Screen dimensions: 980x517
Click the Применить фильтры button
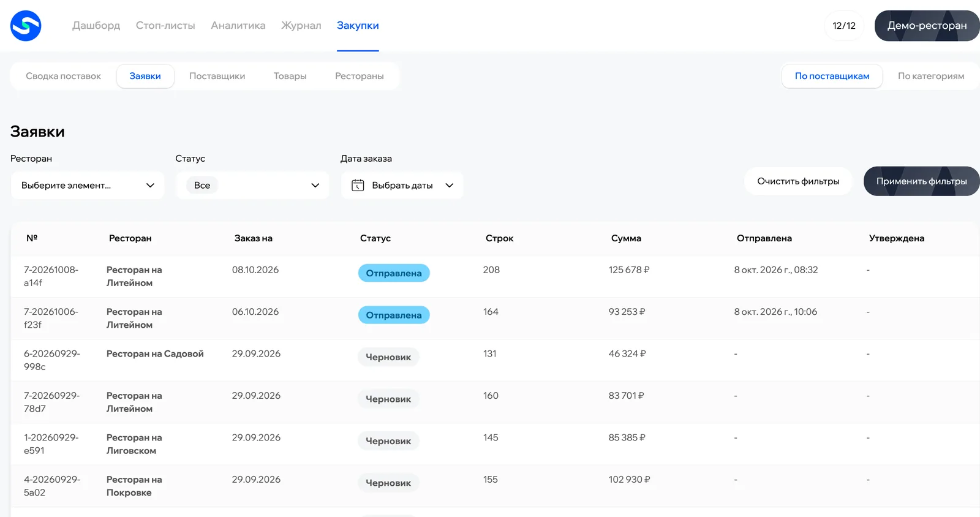click(x=922, y=181)
